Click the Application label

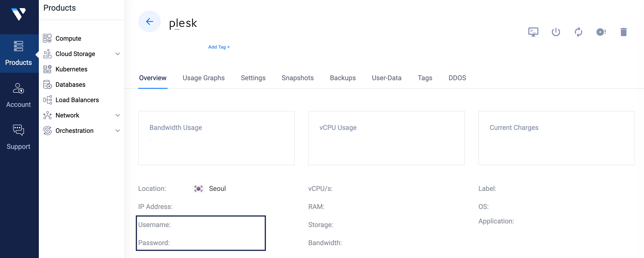496,221
